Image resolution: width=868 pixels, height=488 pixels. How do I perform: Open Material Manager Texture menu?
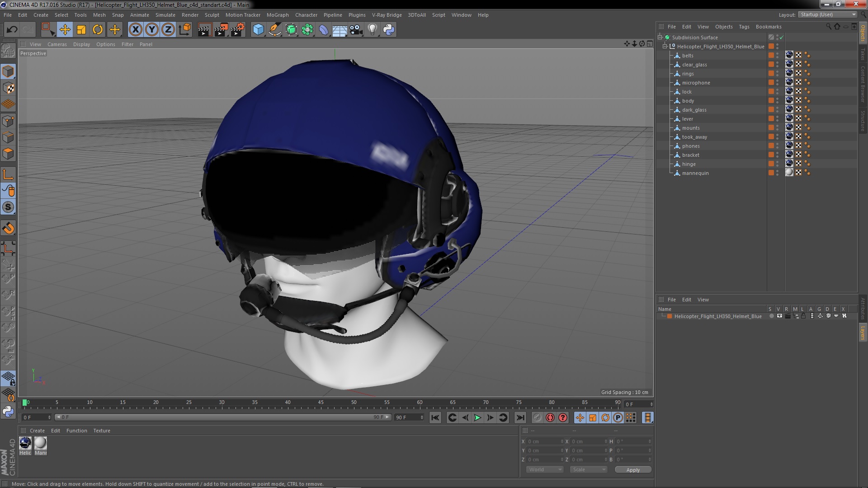(102, 431)
